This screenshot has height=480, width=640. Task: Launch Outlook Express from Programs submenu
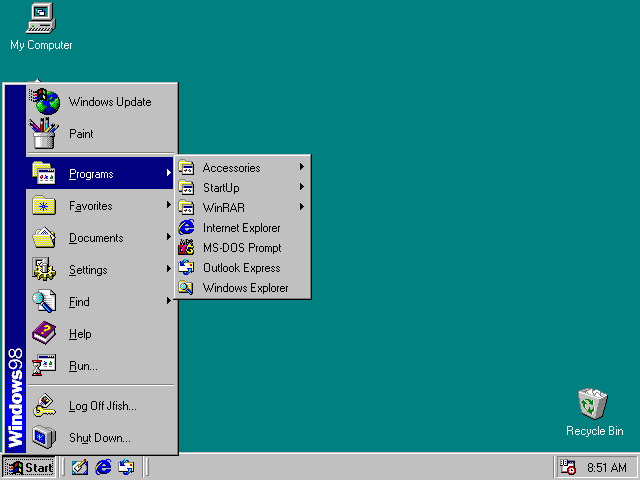[x=242, y=267]
